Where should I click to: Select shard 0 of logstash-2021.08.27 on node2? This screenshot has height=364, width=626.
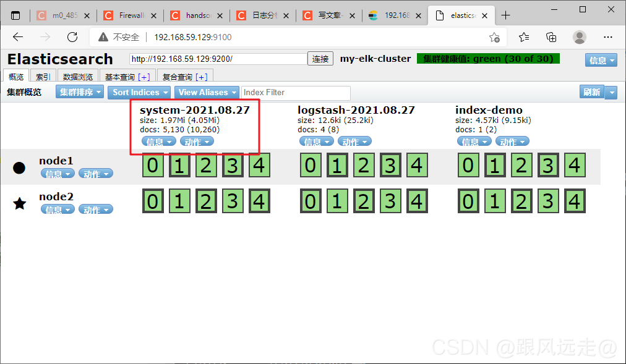[x=311, y=201]
